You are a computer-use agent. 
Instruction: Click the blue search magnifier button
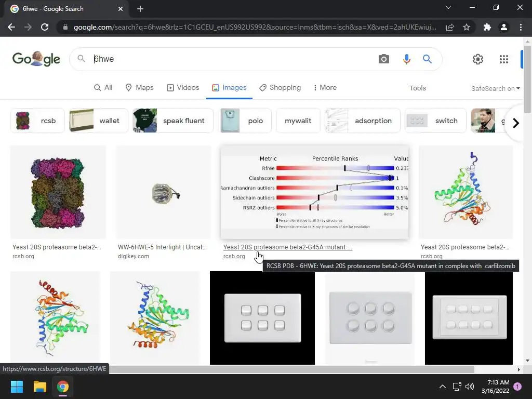[427, 59]
